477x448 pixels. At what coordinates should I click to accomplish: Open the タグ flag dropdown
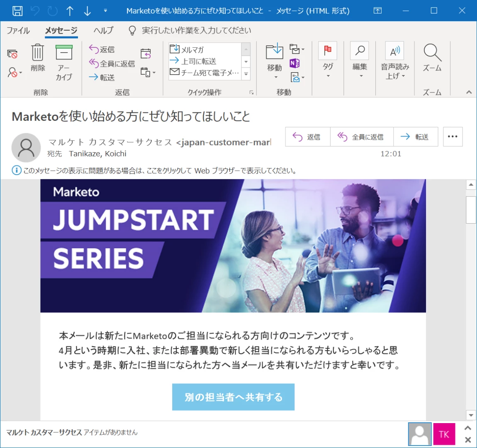pyautogui.click(x=328, y=60)
